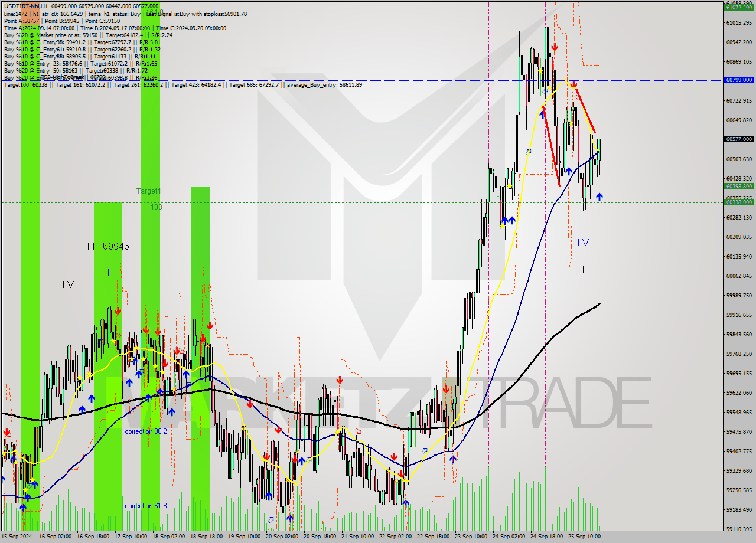This screenshot has width=756, height=543.
Task: Click the 59548.965 price axis label
Action: tap(739, 413)
